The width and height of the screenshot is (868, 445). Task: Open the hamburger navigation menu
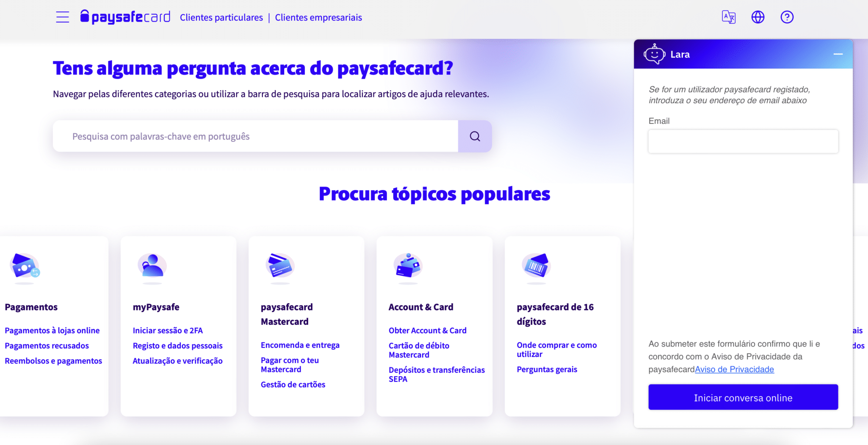[x=62, y=17]
